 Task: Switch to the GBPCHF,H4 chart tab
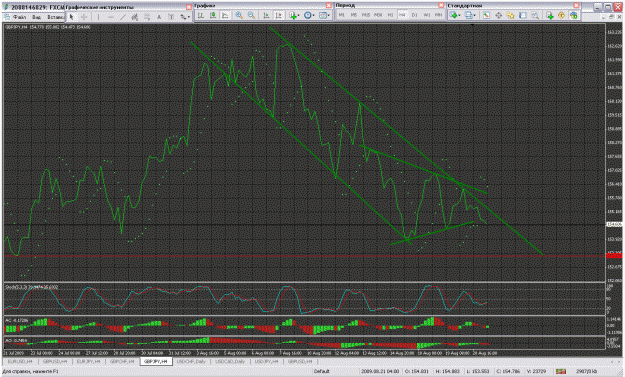point(122,361)
